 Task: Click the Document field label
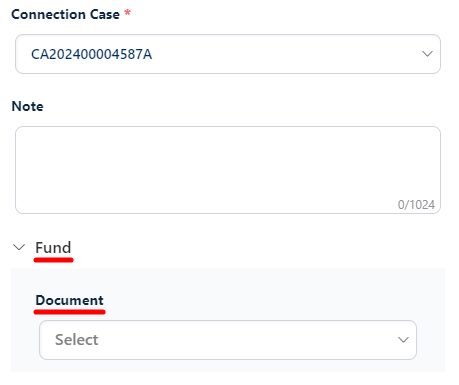[x=70, y=300]
